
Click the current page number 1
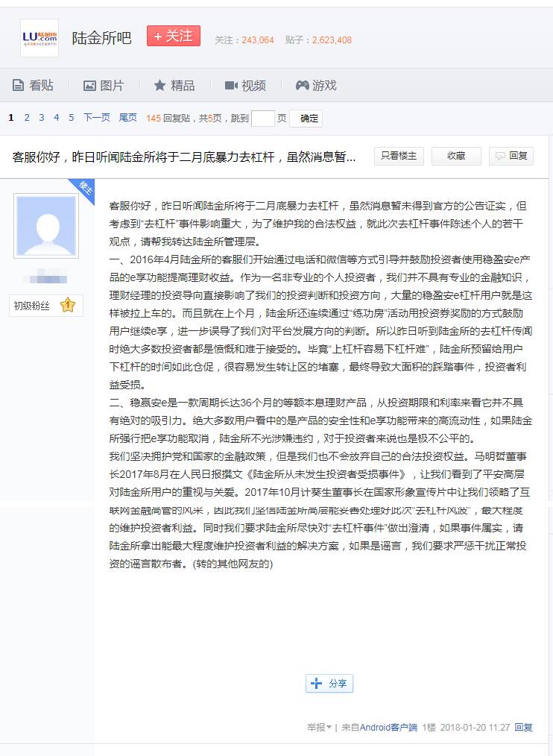[x=11, y=118]
